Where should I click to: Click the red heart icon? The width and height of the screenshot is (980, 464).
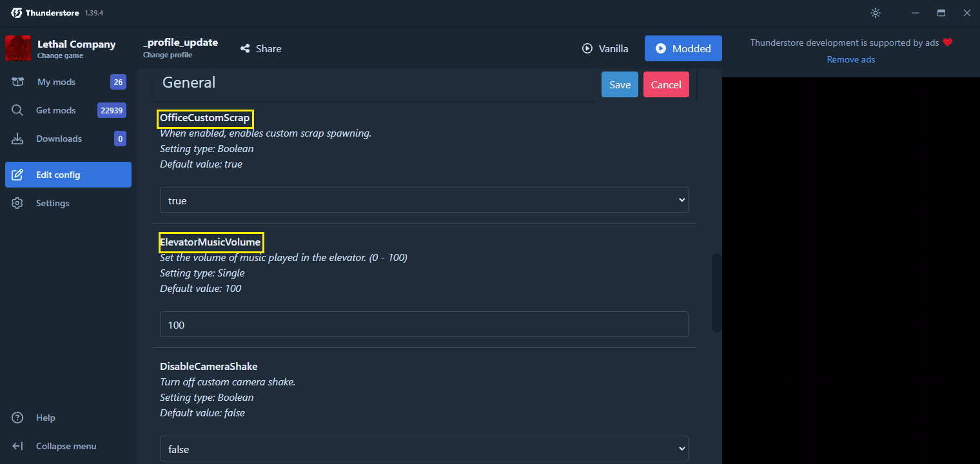click(x=947, y=43)
